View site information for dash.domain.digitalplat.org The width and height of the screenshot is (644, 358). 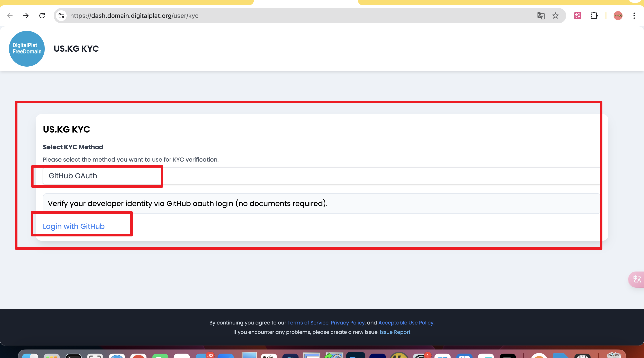coord(61,16)
